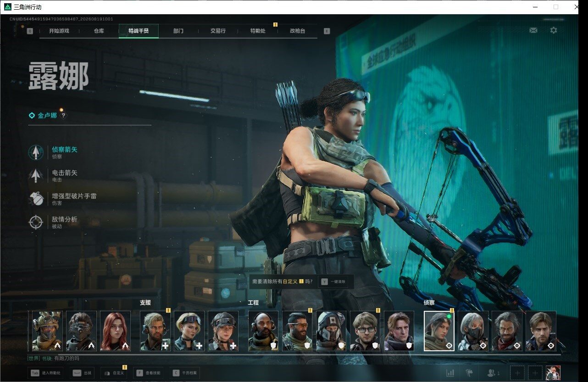Open the 改枪台 tab
Screen dimensions: 588x382
click(x=297, y=31)
